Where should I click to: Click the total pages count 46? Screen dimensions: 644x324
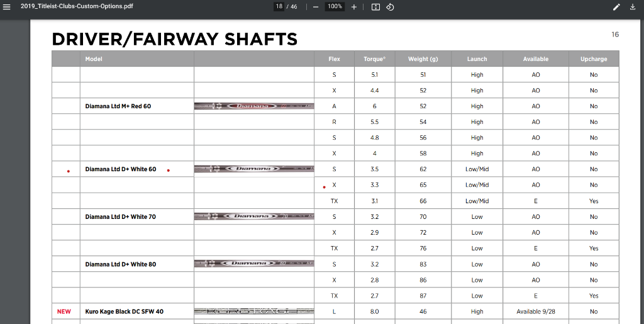[294, 6]
